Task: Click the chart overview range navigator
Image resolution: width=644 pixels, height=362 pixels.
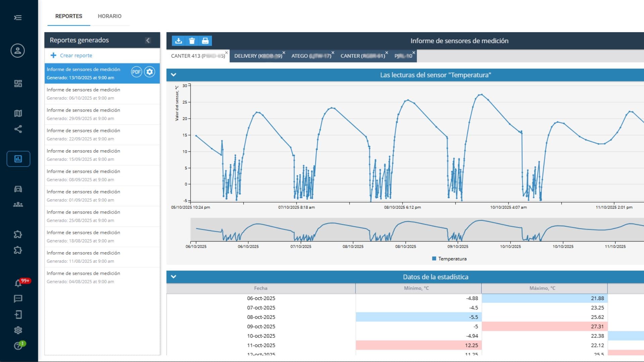Action: 416,230
